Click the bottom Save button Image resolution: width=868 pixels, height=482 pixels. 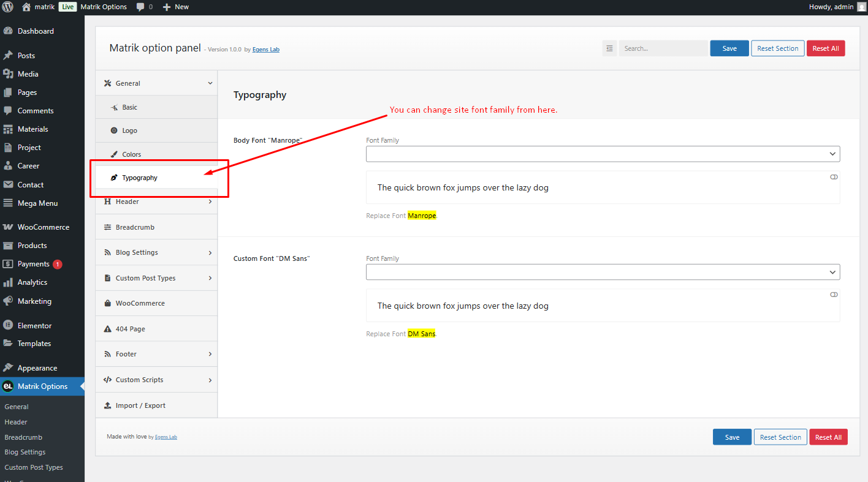(732, 437)
